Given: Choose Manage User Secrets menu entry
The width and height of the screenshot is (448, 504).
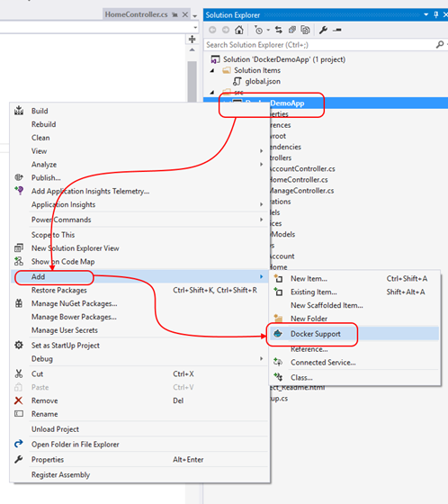Looking at the screenshot, I should point(65,330).
